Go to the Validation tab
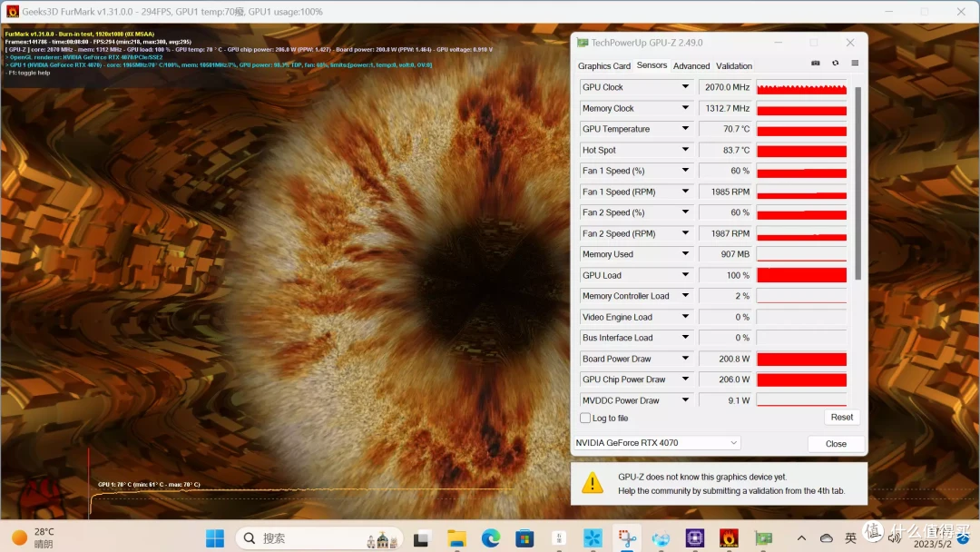The width and height of the screenshot is (980, 552). pos(734,65)
